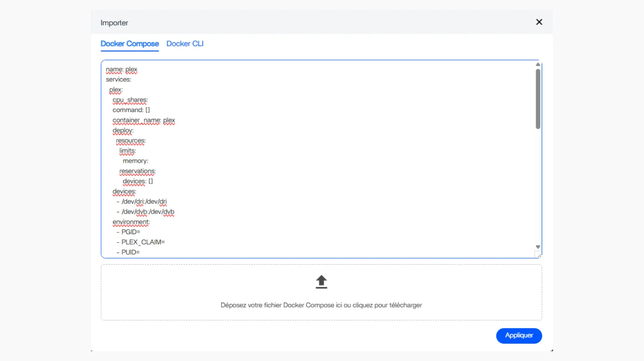Click the upload arrow icon
The width and height of the screenshot is (644, 361).
pos(321,282)
